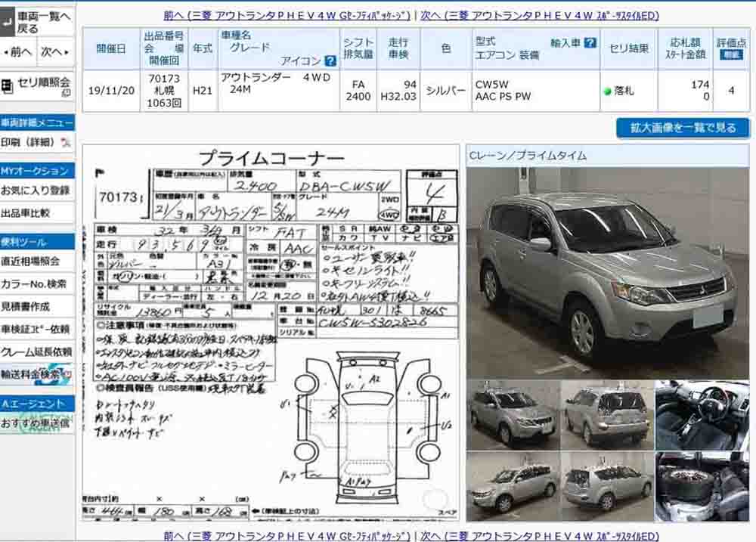Click the blue badge under 評価点 header
The image size is (756, 542).
tap(731, 54)
